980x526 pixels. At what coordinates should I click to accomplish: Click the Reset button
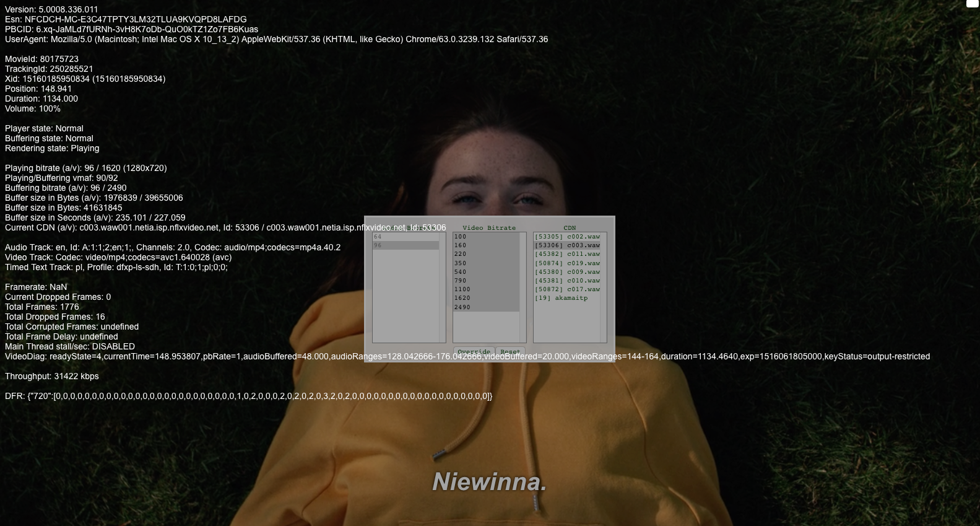click(x=510, y=351)
